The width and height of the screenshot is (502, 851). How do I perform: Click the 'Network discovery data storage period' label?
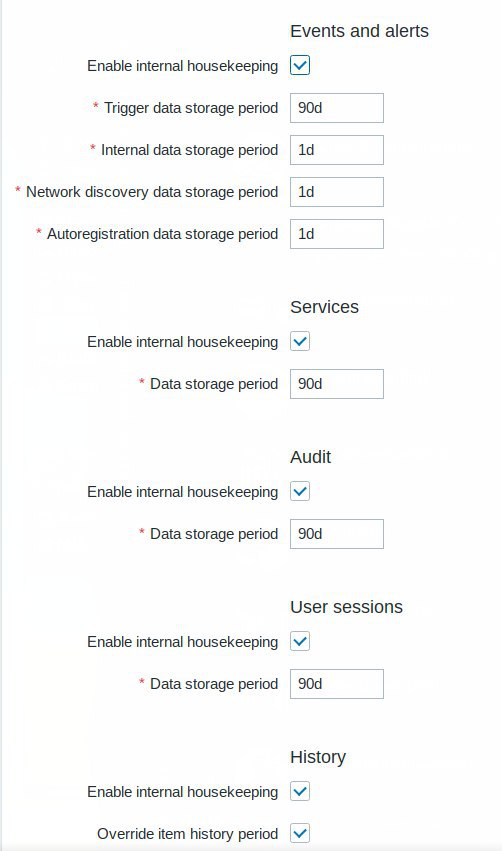(152, 192)
